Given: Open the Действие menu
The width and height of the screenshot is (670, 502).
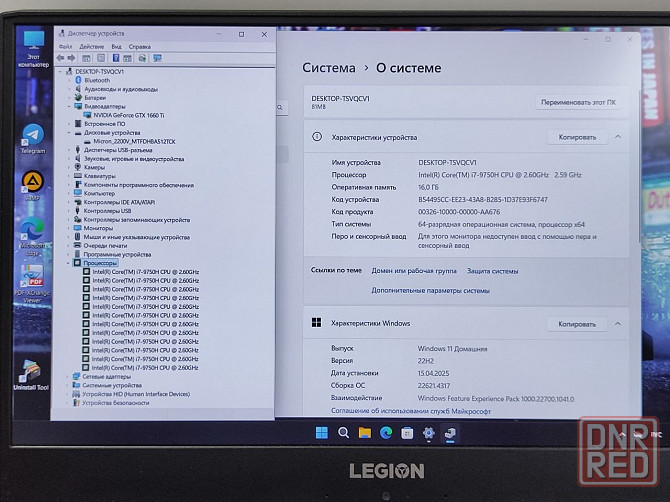Looking at the screenshot, I should [x=91, y=46].
